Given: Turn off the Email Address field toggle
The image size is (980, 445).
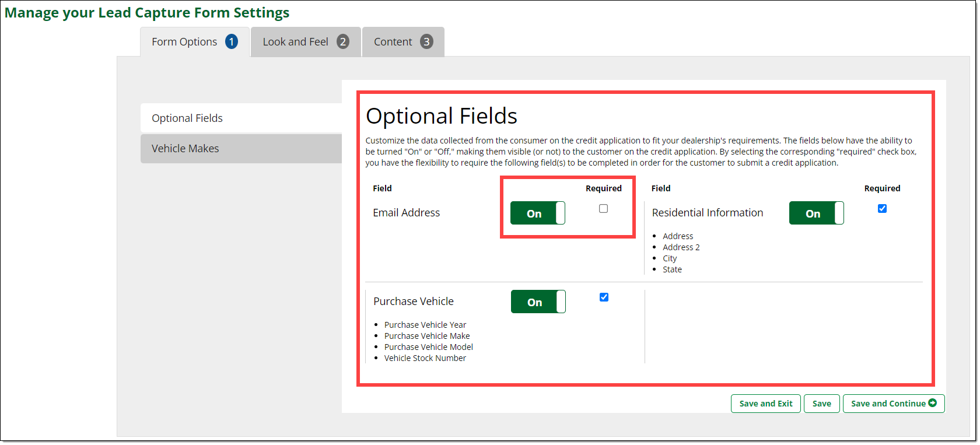Looking at the screenshot, I should click(x=537, y=213).
